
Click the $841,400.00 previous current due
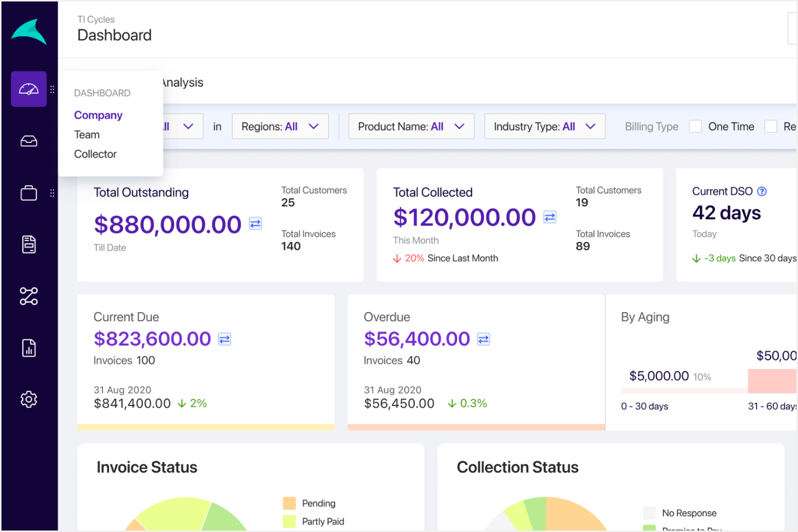pyautogui.click(x=132, y=404)
